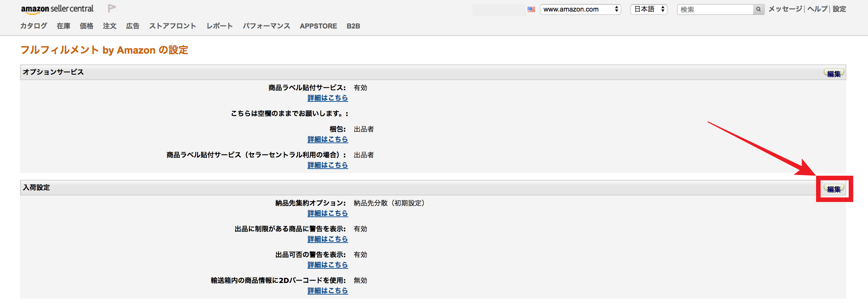Open the パフォーマンス menu

coord(266,26)
